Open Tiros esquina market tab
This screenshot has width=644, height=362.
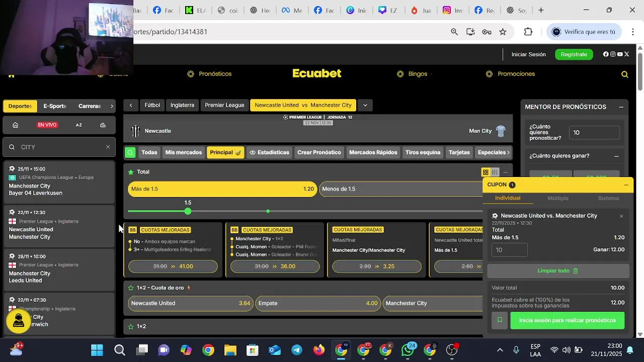[x=423, y=152]
